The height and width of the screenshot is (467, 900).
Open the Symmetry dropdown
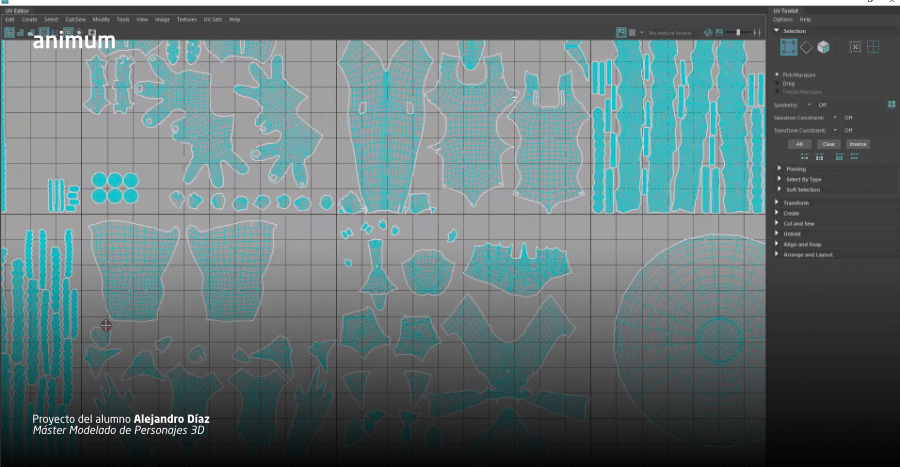[809, 105]
